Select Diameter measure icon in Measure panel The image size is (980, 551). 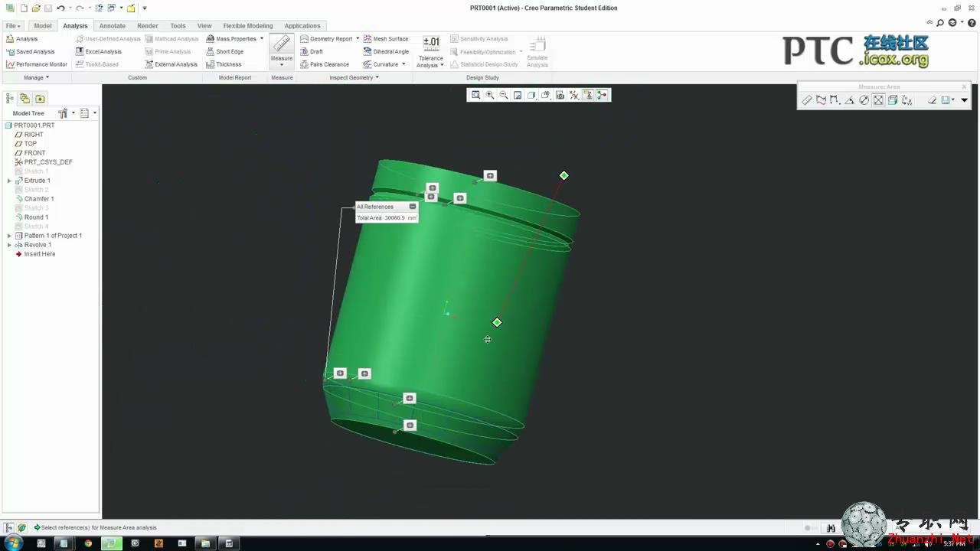tap(864, 100)
